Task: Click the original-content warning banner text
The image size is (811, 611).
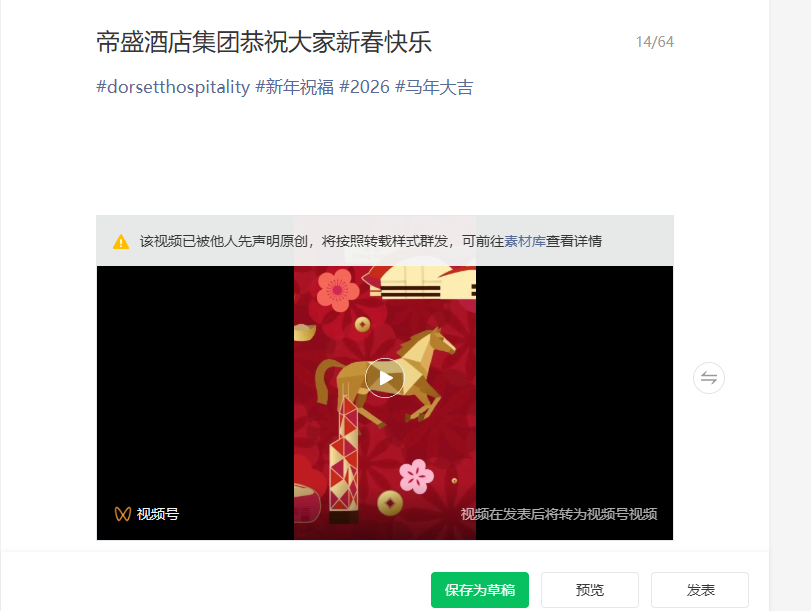Action: click(370, 241)
